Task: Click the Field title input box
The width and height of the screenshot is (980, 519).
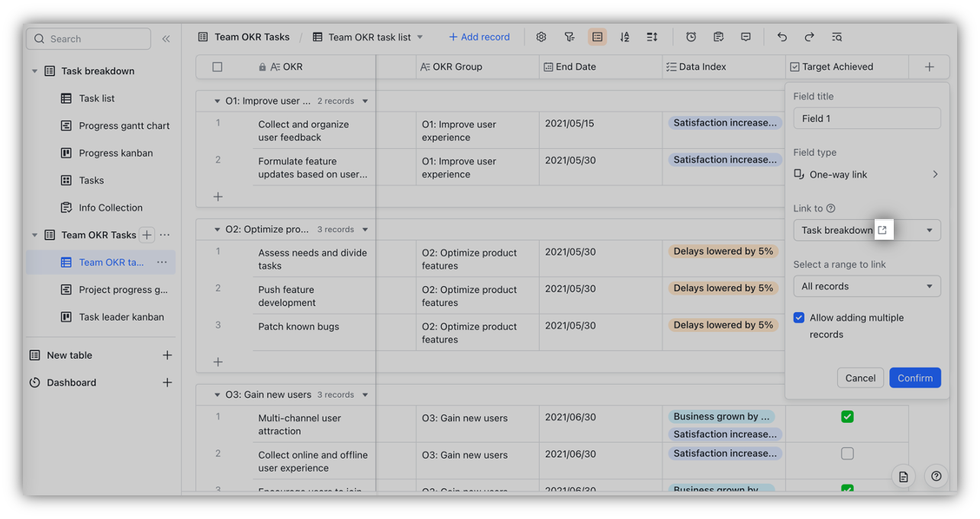Action: click(x=867, y=118)
